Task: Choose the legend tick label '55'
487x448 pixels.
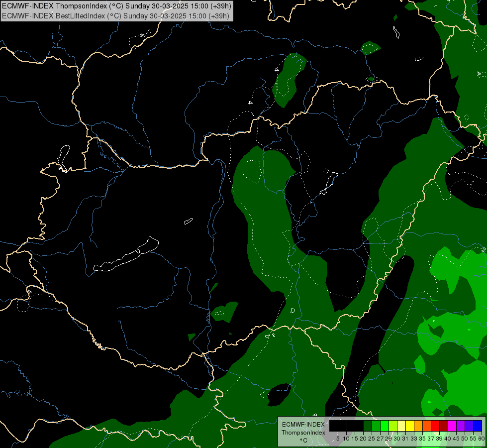Action: (473, 439)
